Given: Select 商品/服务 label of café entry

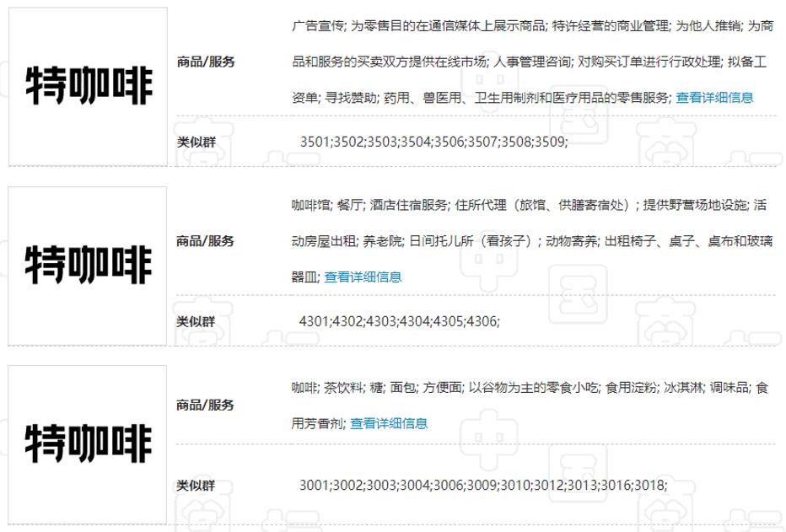Looking at the screenshot, I should (x=205, y=241).
